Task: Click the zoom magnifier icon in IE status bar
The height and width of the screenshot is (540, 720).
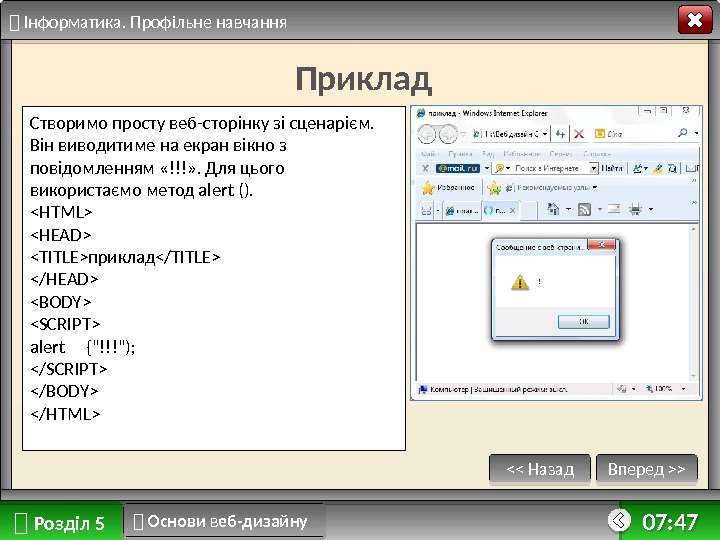Action: (x=649, y=388)
